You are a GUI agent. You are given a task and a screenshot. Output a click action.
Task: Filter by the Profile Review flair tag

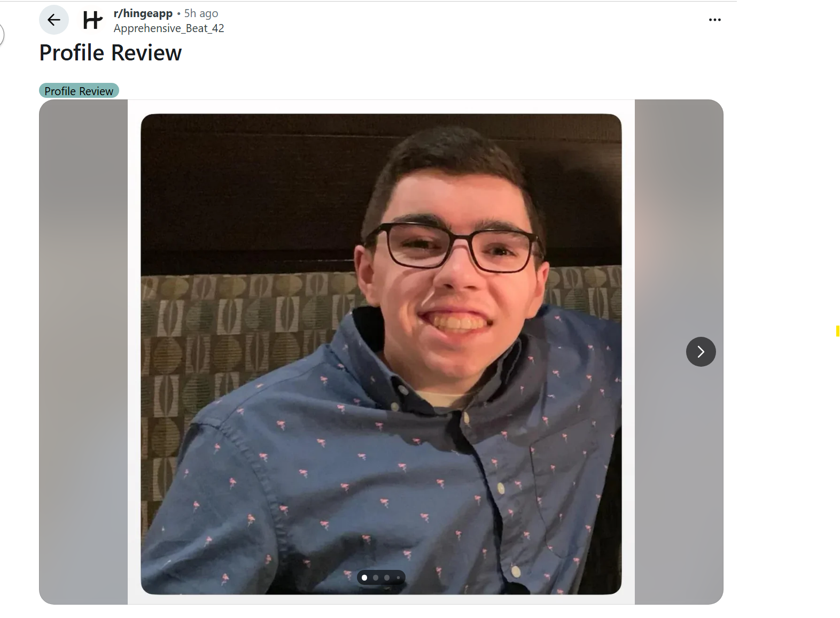(x=79, y=91)
